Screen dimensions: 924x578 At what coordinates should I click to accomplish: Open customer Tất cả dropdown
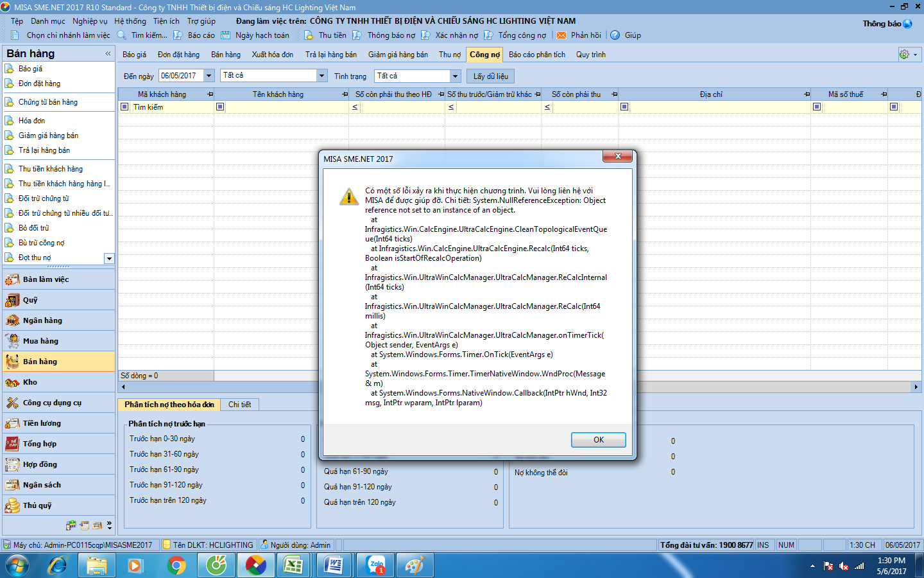[x=322, y=76]
